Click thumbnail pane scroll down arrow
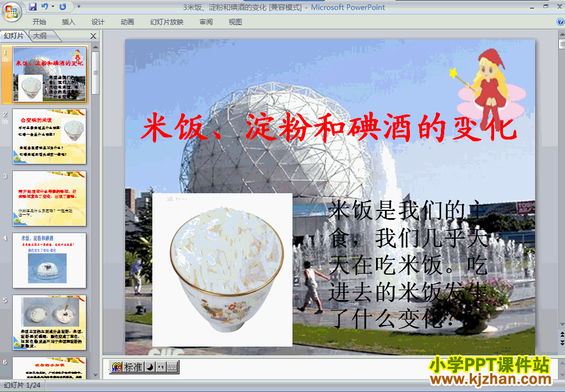 tap(95, 375)
